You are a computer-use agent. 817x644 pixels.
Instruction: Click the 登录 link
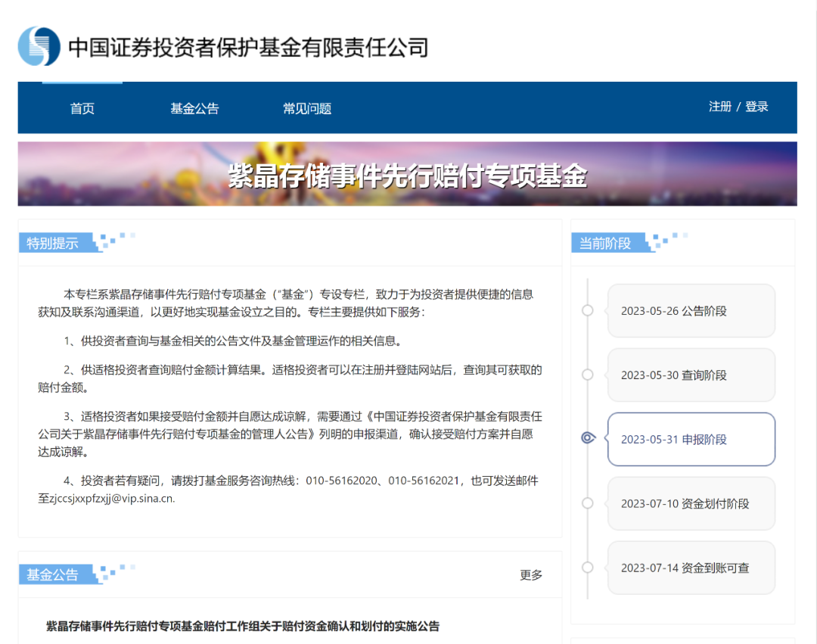[756, 107]
